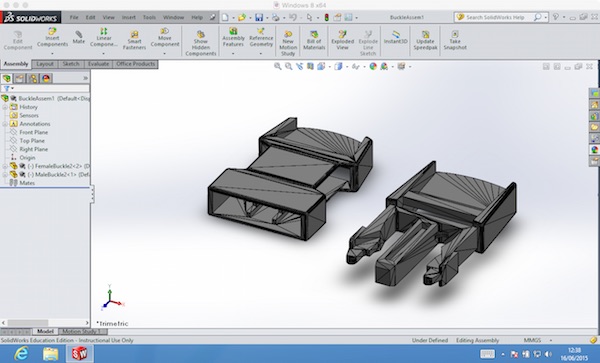
Task: Select Front Plane in tree
Action: pos(34,132)
